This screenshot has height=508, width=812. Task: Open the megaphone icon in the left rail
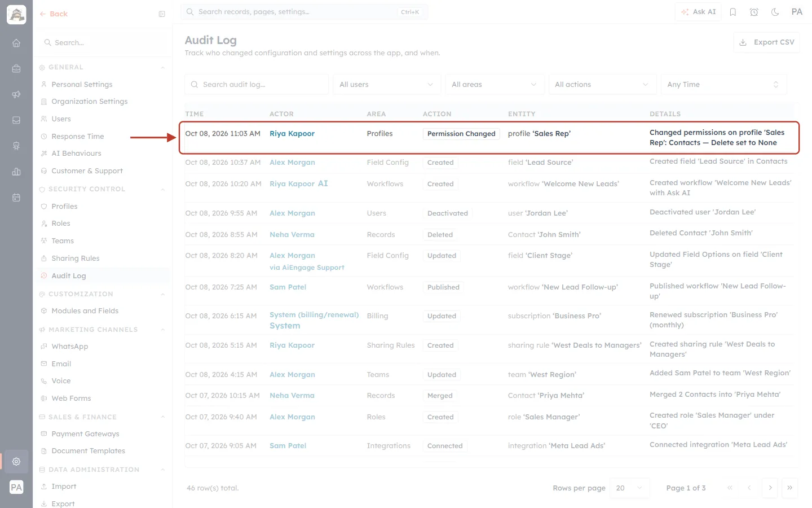click(x=16, y=94)
